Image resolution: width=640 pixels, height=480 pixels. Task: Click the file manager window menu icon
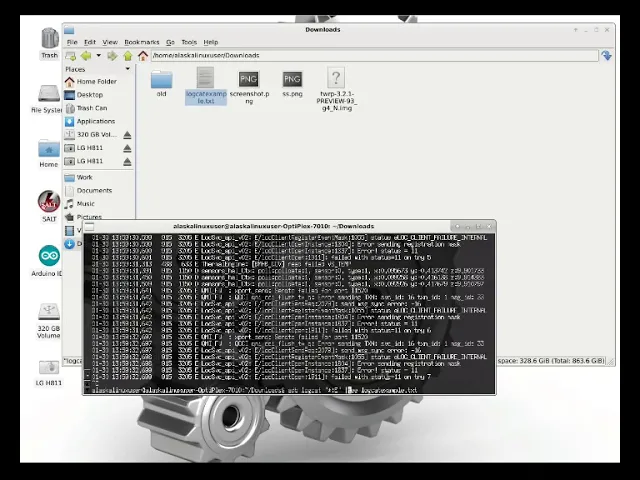[69, 30]
